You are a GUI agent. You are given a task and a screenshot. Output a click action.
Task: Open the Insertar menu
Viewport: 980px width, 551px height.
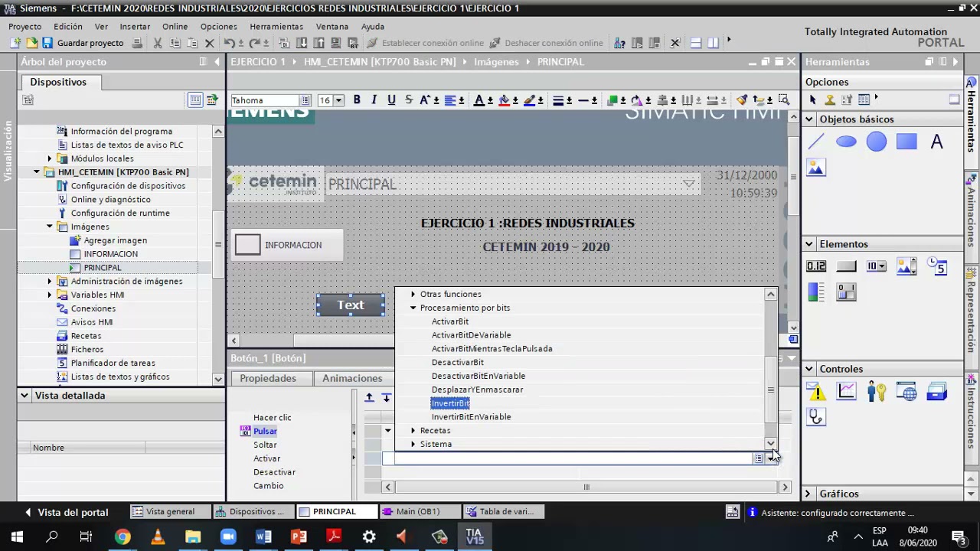click(x=135, y=26)
